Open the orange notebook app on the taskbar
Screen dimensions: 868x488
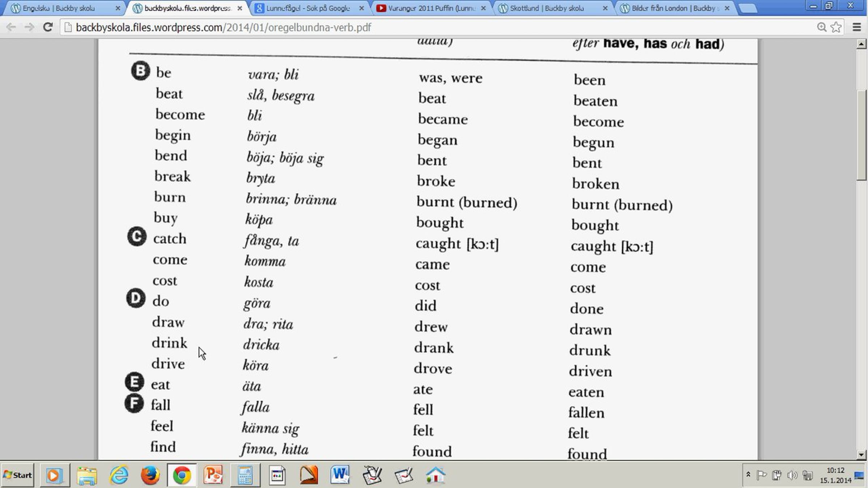click(x=309, y=475)
